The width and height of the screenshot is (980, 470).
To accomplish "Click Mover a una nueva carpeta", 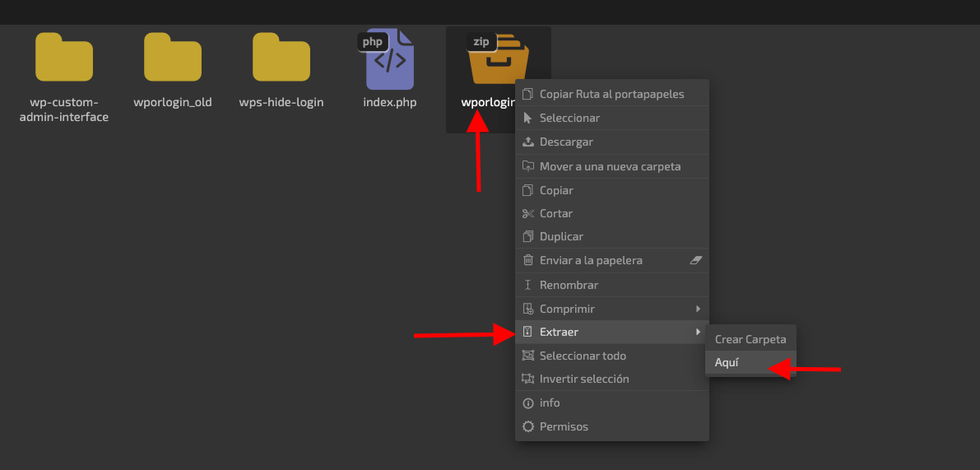I will tap(612, 166).
